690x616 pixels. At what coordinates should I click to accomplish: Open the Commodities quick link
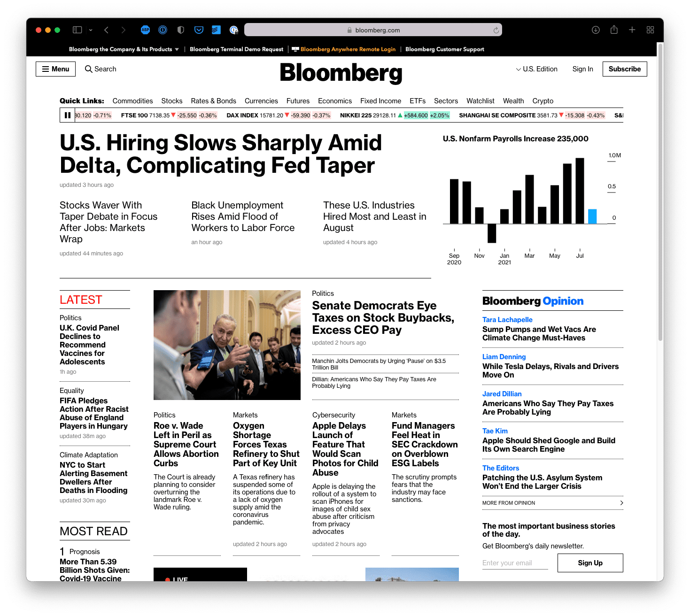(x=133, y=101)
